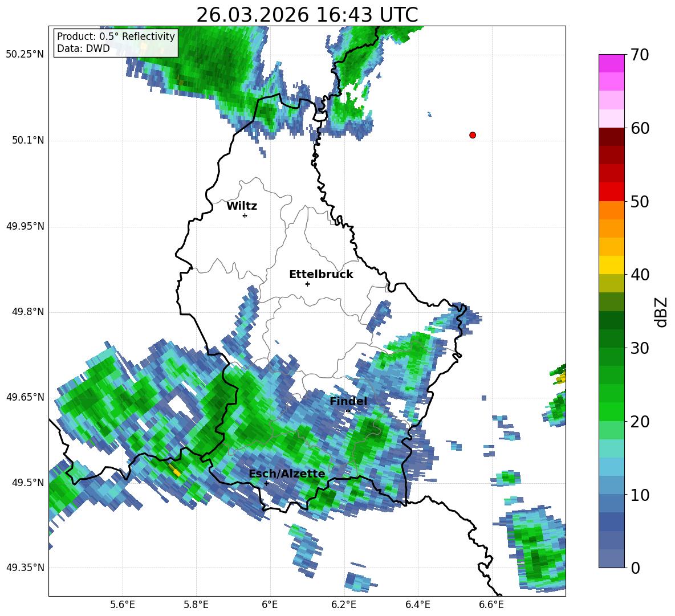Click the 40 tick on the colorbar
The image size is (675, 616).
coord(640,275)
